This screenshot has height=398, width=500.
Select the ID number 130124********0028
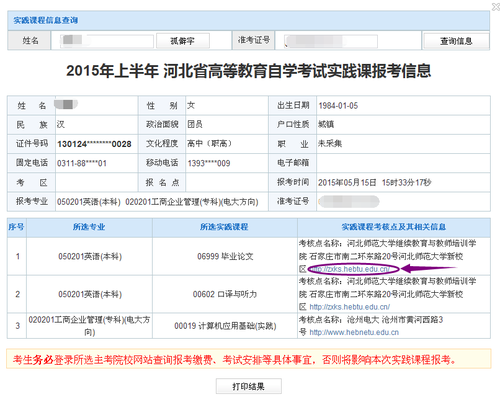[94, 144]
